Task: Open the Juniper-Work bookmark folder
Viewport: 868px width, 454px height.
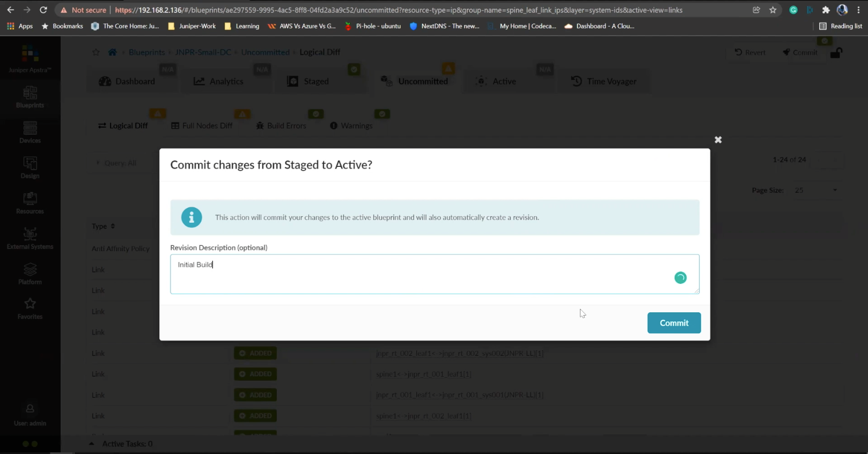Action: tap(192, 26)
